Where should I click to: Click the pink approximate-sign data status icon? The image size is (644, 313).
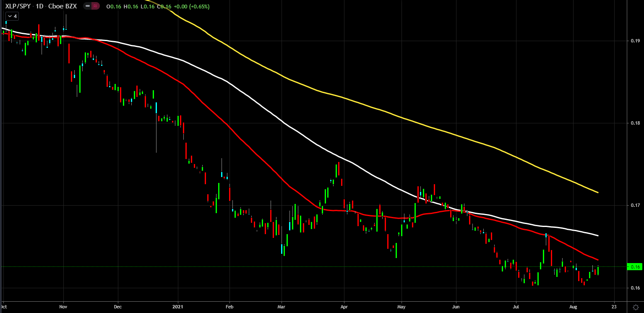tap(96, 6)
